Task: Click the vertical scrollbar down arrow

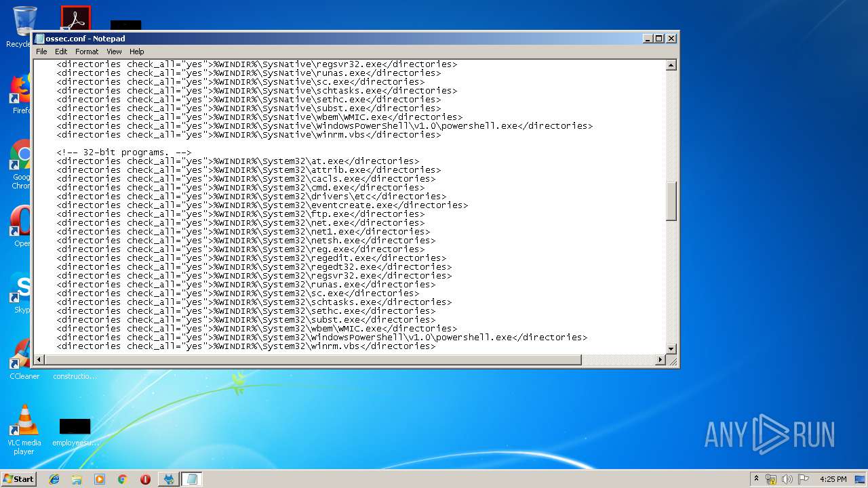Action: 671,348
